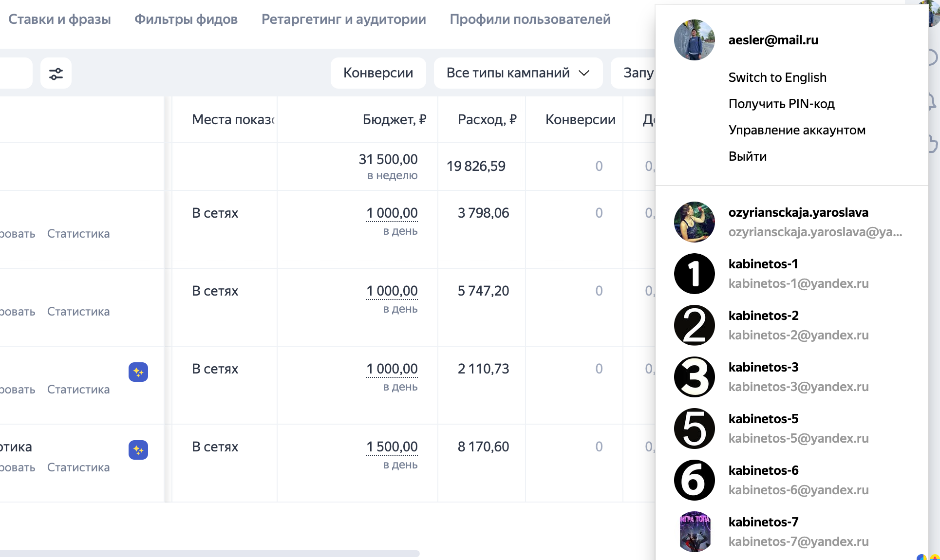Open the 1 500,00 daily budget editor
The image size is (940, 560).
[x=392, y=447]
